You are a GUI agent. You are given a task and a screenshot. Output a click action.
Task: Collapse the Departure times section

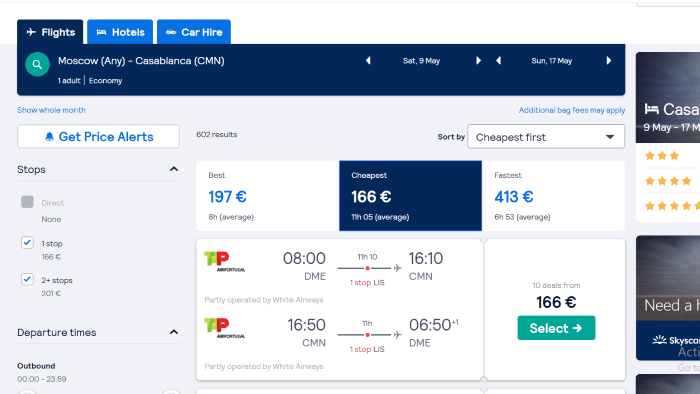[x=174, y=332]
